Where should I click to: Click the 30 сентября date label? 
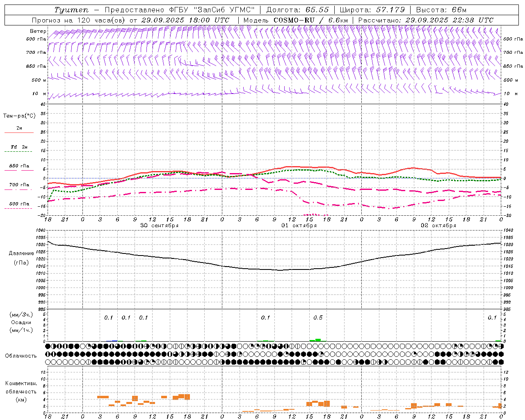click(159, 226)
